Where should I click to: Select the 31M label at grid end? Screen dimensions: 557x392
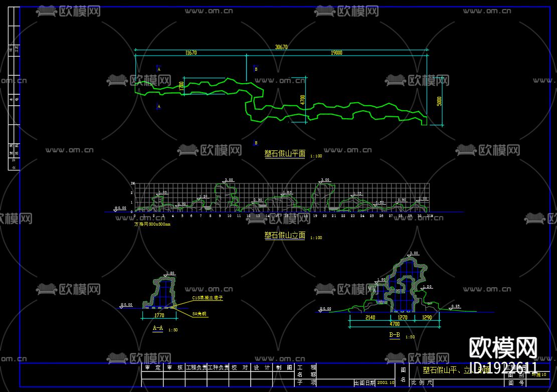430,216
